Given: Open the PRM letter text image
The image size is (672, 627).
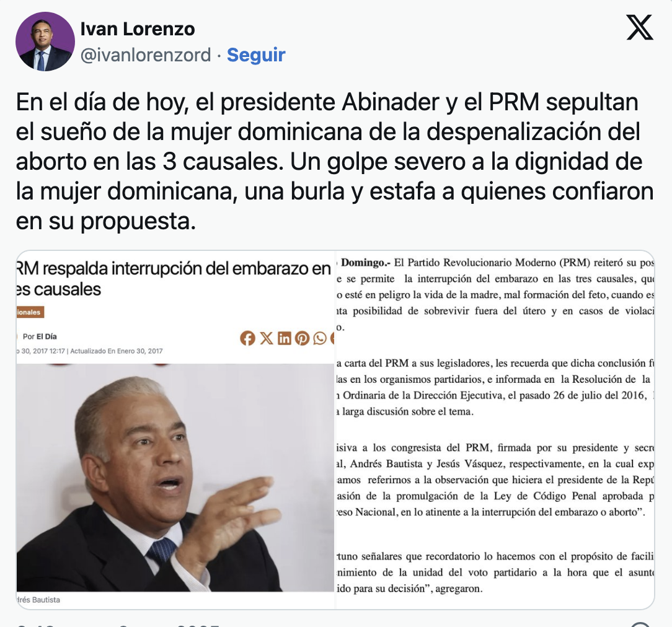Looking at the screenshot, I should 495,429.
